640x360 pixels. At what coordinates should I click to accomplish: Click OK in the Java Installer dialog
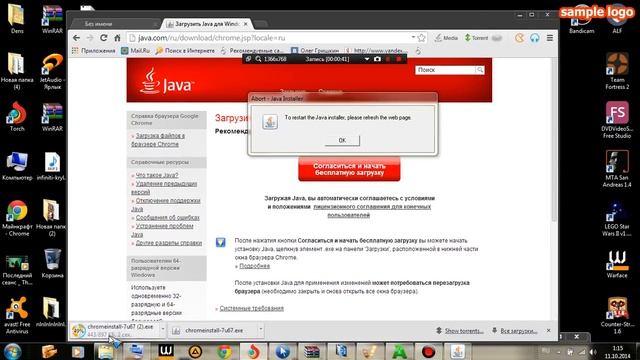342,140
